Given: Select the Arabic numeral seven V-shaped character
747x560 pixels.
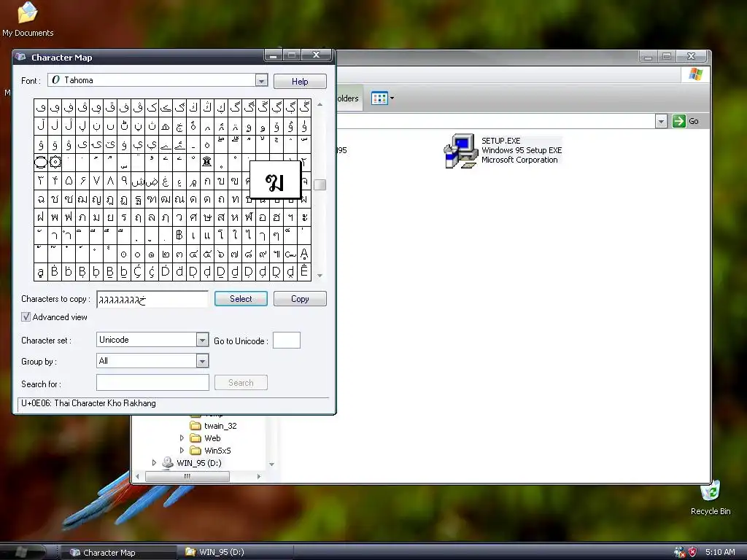Looking at the screenshot, I should [x=96, y=181].
